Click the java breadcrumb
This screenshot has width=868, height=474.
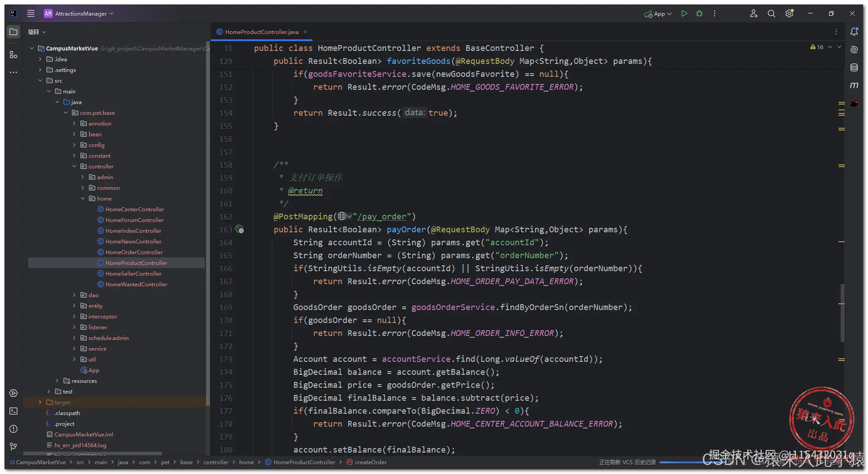(123, 462)
